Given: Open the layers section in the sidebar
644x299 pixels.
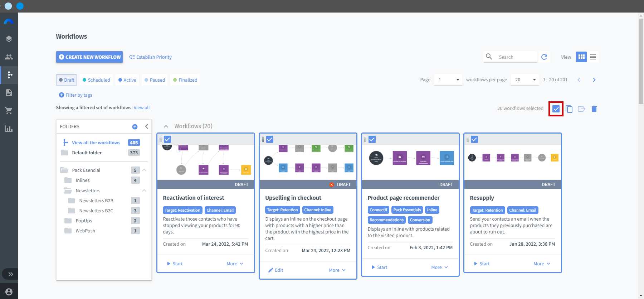Looking at the screenshot, I should [9, 39].
